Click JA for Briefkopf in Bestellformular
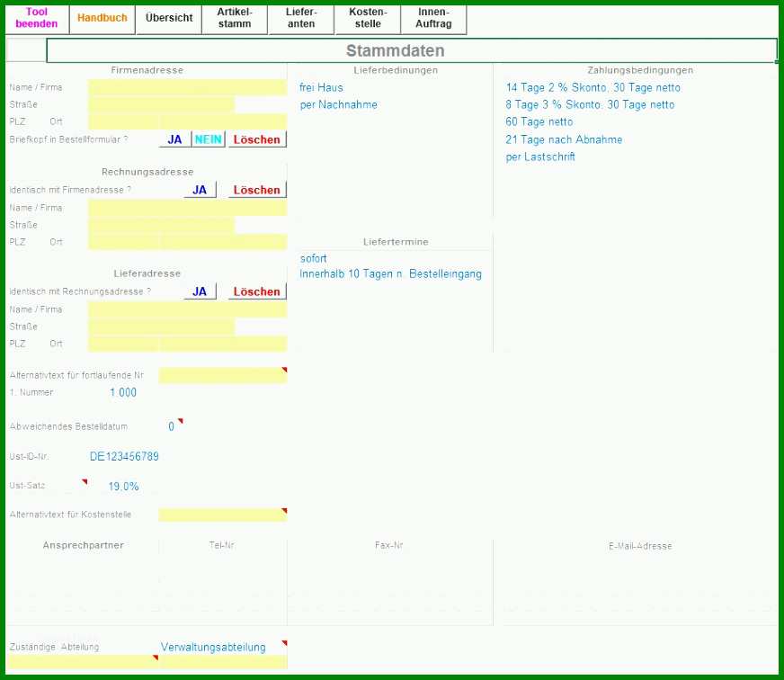Screen dimensions: 784x680 (x=174, y=139)
